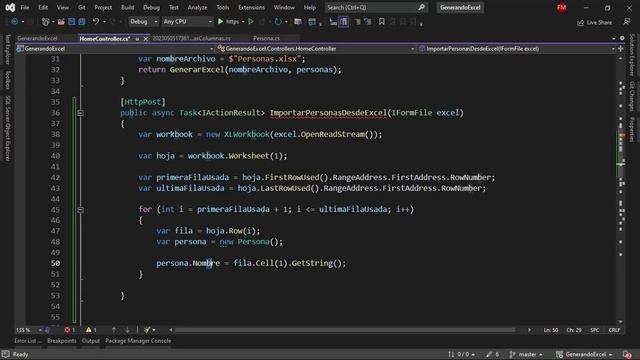The width and height of the screenshot is (640, 360).
Task: Open the Package Manager Console tab
Action: (x=138, y=341)
